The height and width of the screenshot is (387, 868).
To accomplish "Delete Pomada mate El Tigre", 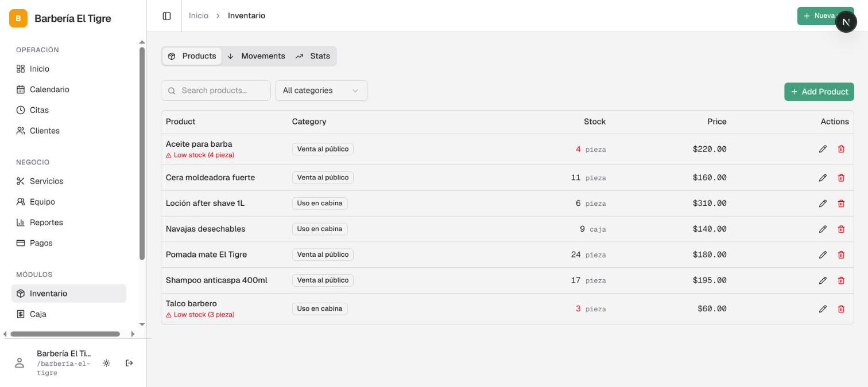I will click(841, 255).
